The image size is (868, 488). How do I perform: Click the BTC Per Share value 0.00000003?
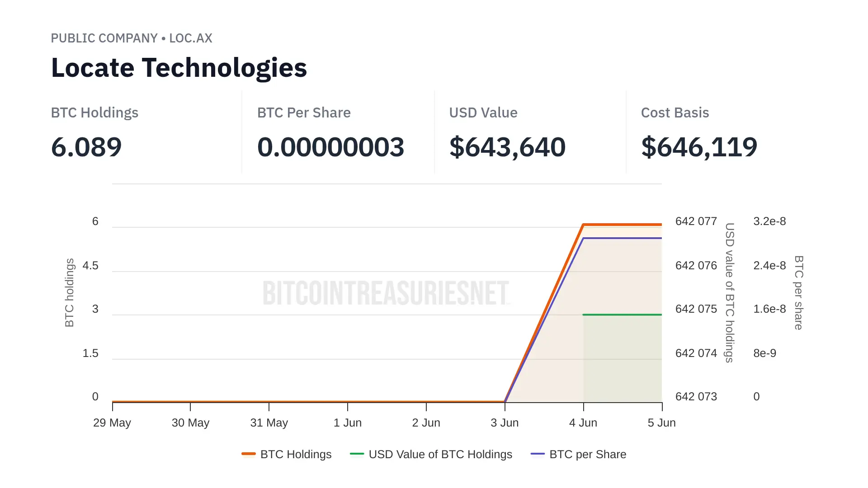click(x=330, y=147)
